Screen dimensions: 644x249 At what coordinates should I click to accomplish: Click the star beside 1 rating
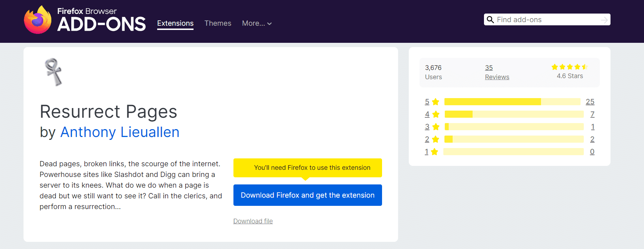[x=434, y=152]
